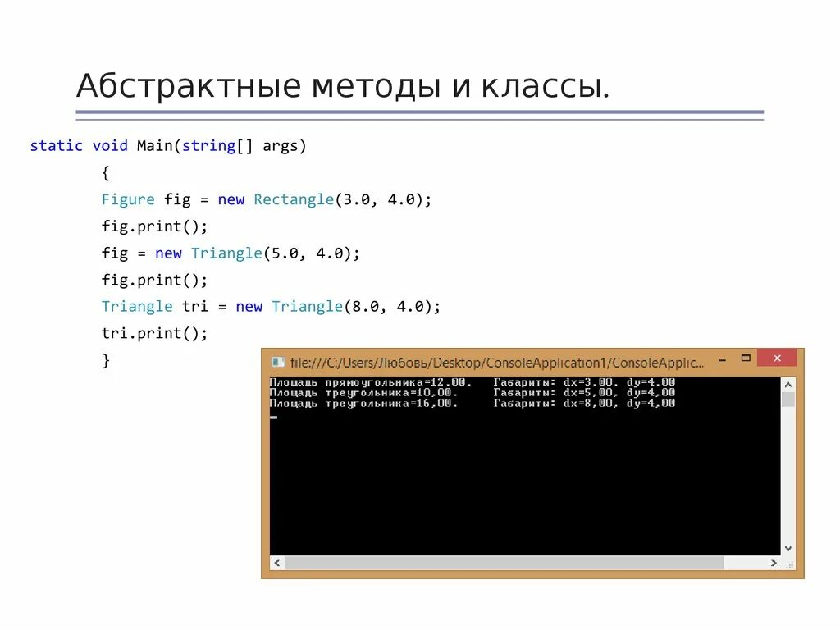Click console output 'Площадь прямоугольника=12,00.'
840x630 pixels.
pyautogui.click(x=370, y=382)
